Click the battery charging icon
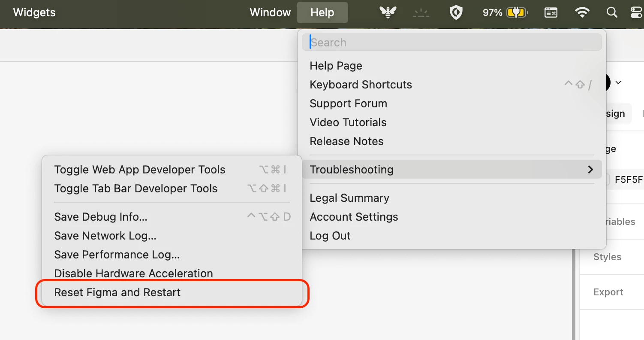The width and height of the screenshot is (644, 340). click(x=517, y=12)
